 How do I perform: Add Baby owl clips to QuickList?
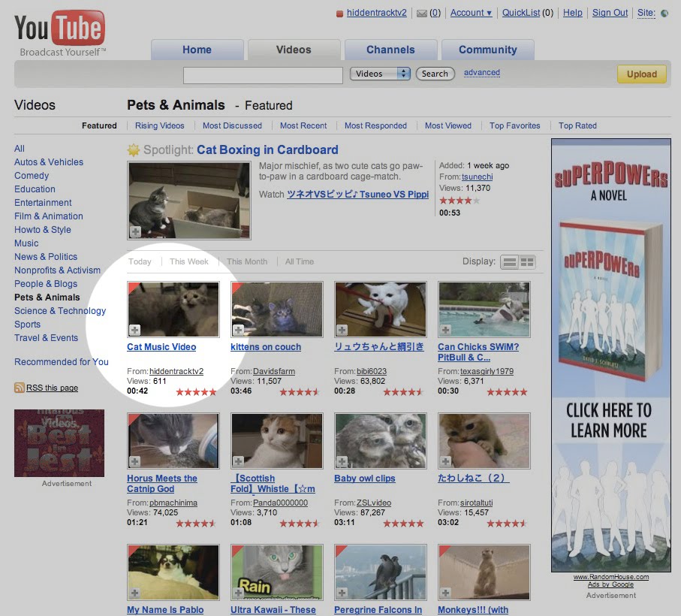(342, 461)
